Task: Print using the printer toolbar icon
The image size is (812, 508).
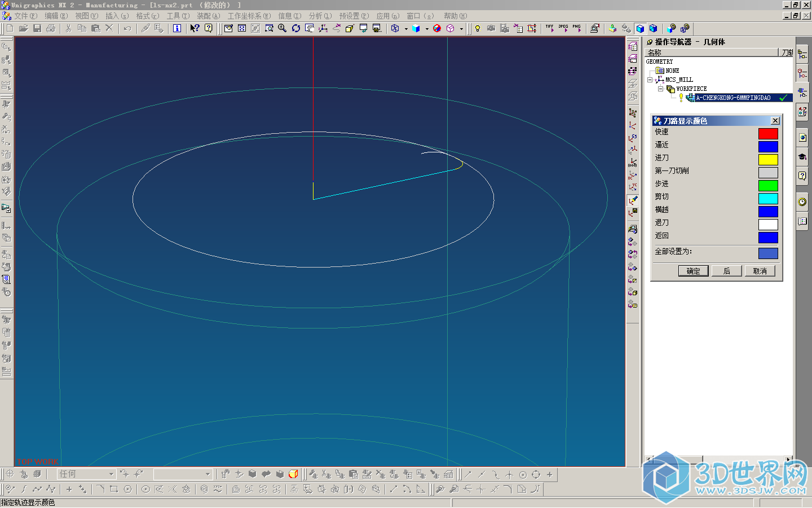Action: click(x=51, y=28)
